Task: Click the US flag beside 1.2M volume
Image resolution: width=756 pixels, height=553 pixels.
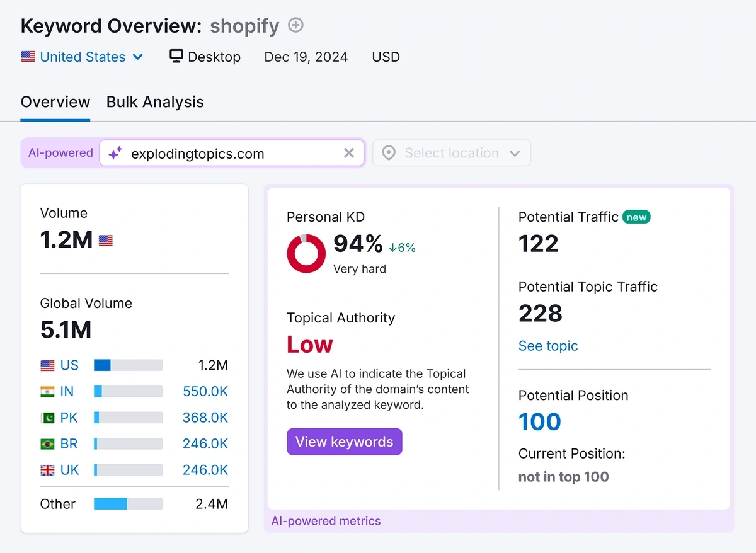Action: (x=106, y=240)
